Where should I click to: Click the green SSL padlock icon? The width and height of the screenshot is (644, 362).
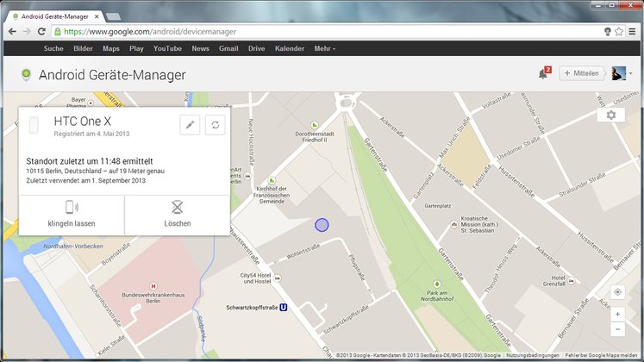(58, 32)
